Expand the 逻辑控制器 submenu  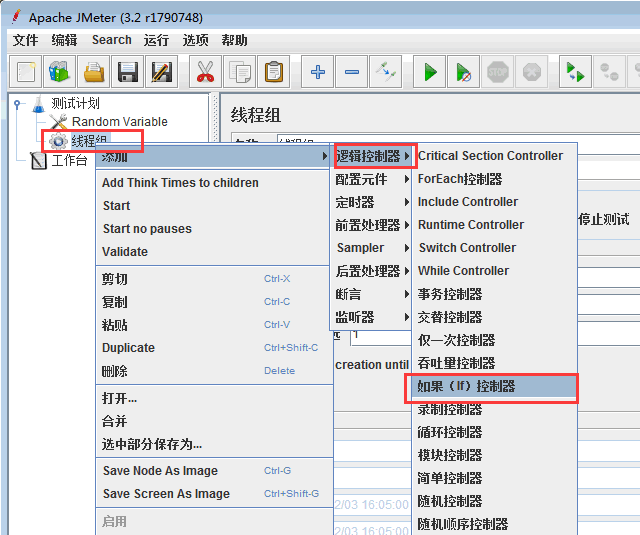(373, 156)
